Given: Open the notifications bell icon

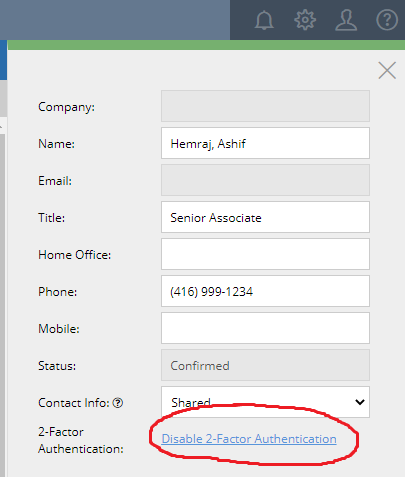Looking at the screenshot, I should pos(264,20).
